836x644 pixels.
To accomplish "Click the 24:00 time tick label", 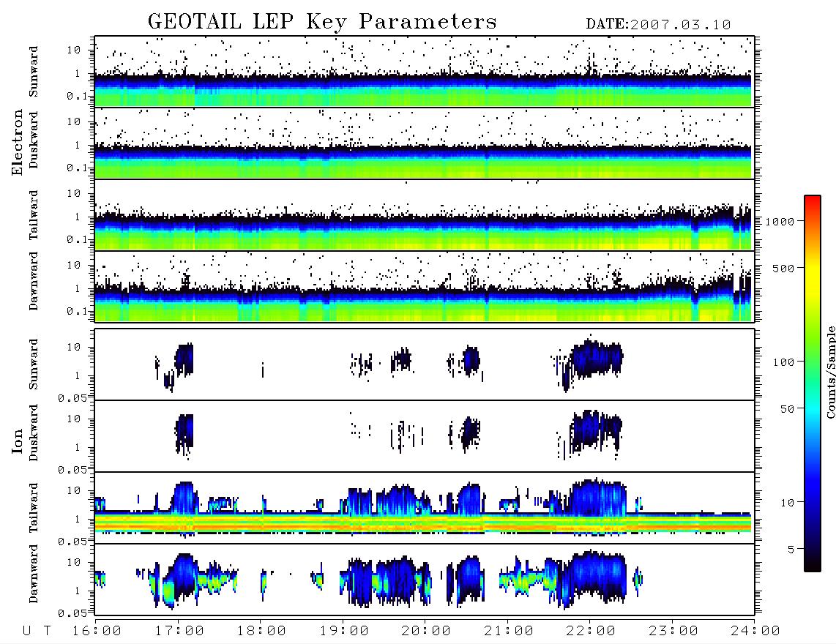I will 755,632.
